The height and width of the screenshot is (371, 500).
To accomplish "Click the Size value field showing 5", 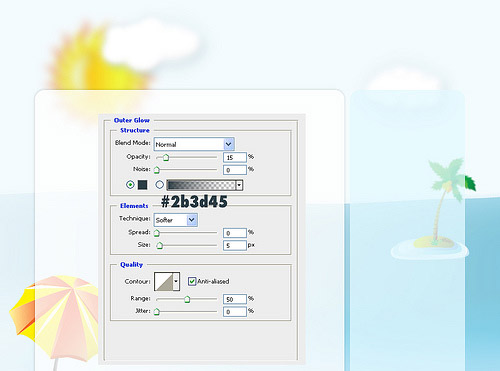I will coord(235,246).
